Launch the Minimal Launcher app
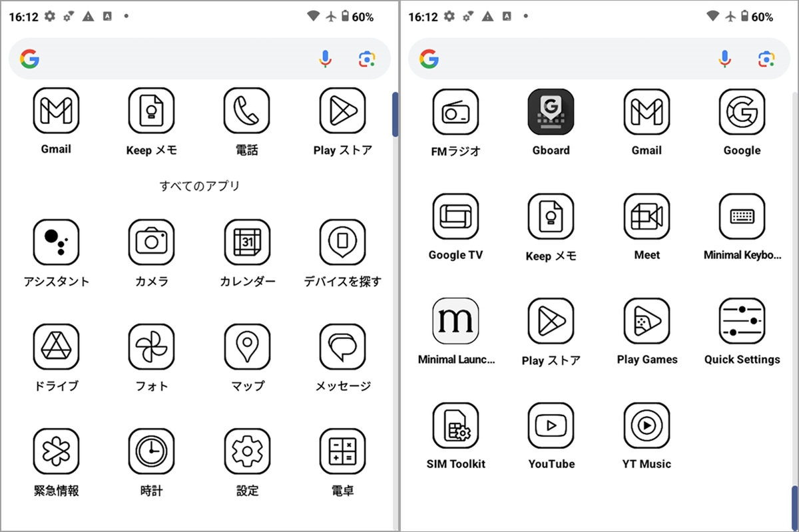Image resolution: width=799 pixels, height=532 pixels. tap(455, 321)
